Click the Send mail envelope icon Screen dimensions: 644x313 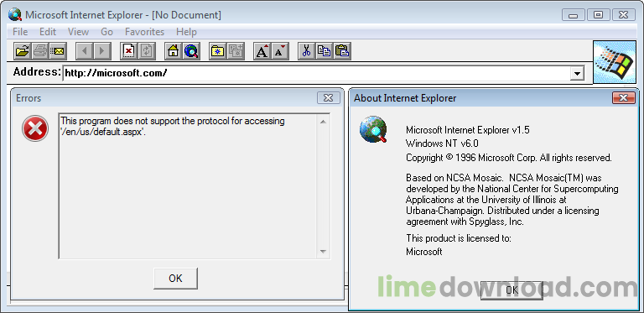click(58, 51)
